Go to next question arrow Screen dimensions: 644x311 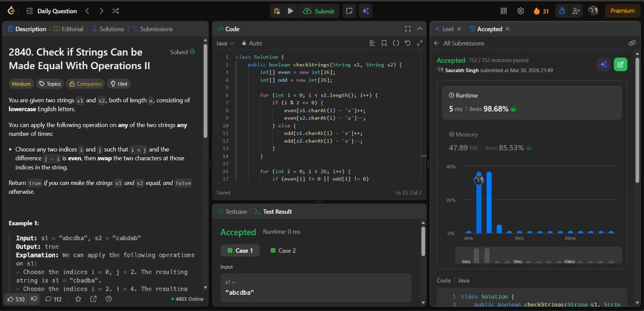(102, 11)
